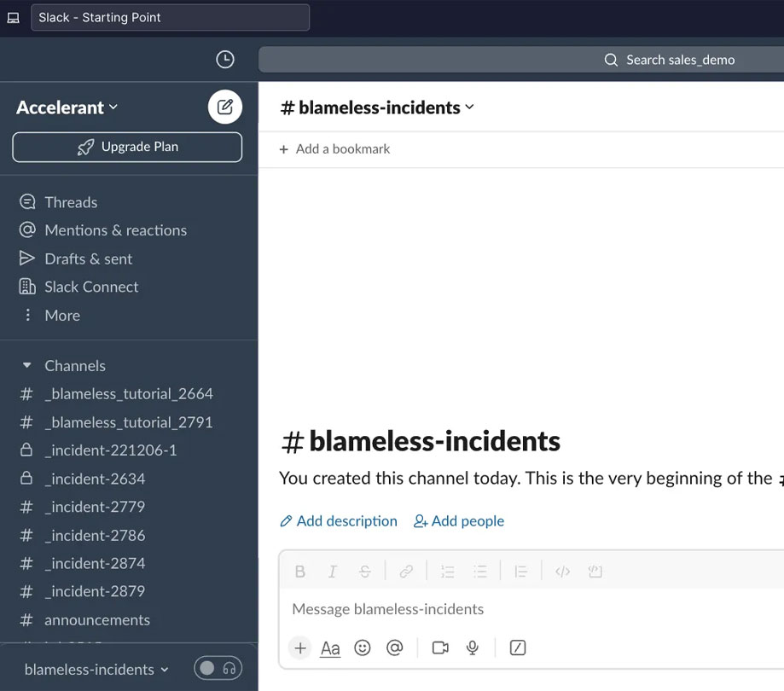Screen dimensions: 784x691
Task: Record an audio clip
Action: pyautogui.click(x=473, y=648)
